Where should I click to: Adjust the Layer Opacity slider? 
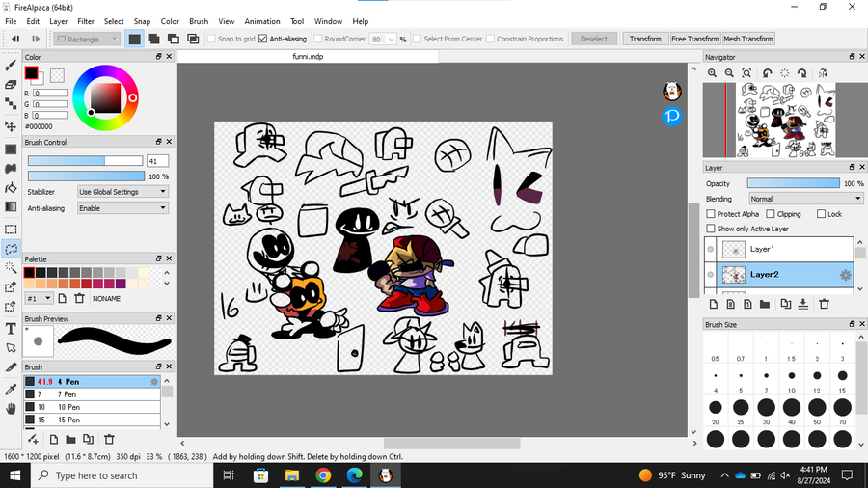pyautogui.click(x=794, y=183)
